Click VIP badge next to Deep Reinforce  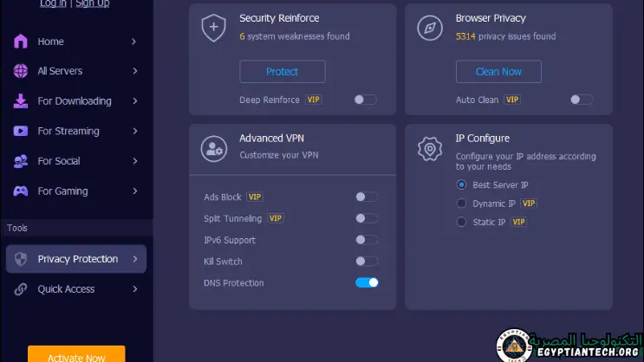(x=314, y=100)
